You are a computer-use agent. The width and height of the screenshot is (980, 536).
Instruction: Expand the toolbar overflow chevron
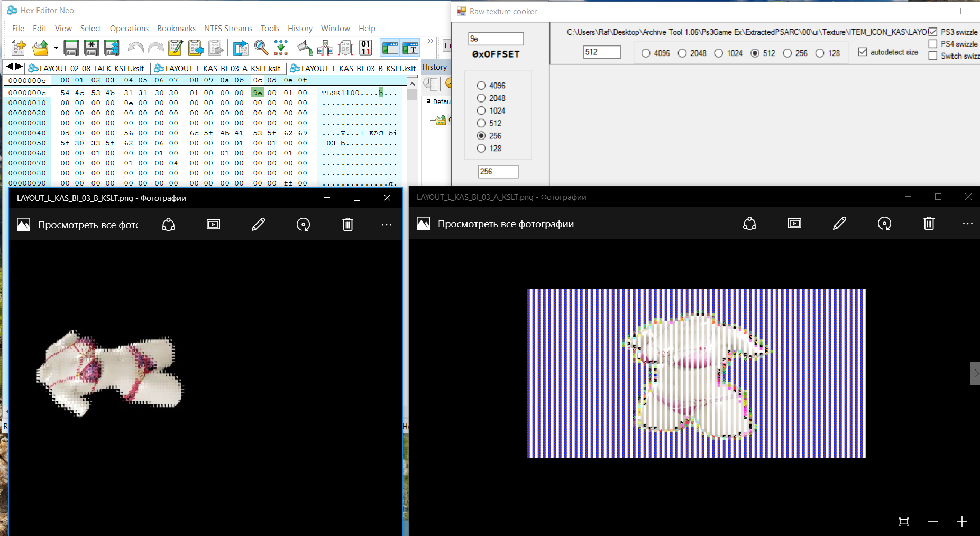[x=431, y=41]
